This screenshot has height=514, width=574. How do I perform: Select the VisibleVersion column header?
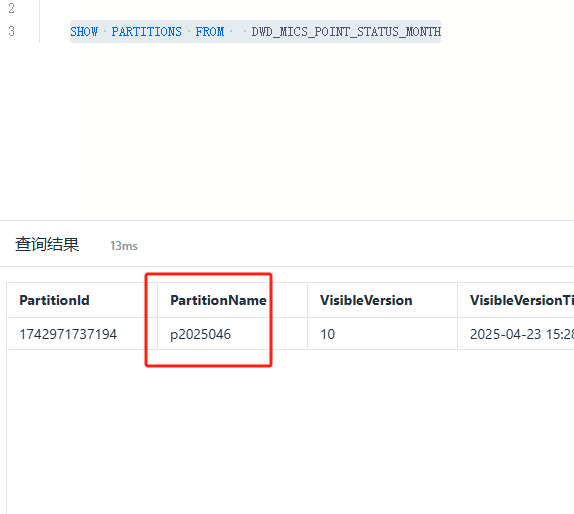tap(366, 300)
